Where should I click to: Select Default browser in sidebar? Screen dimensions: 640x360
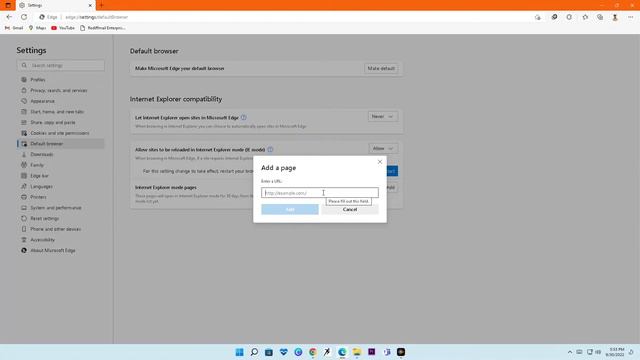60,144
